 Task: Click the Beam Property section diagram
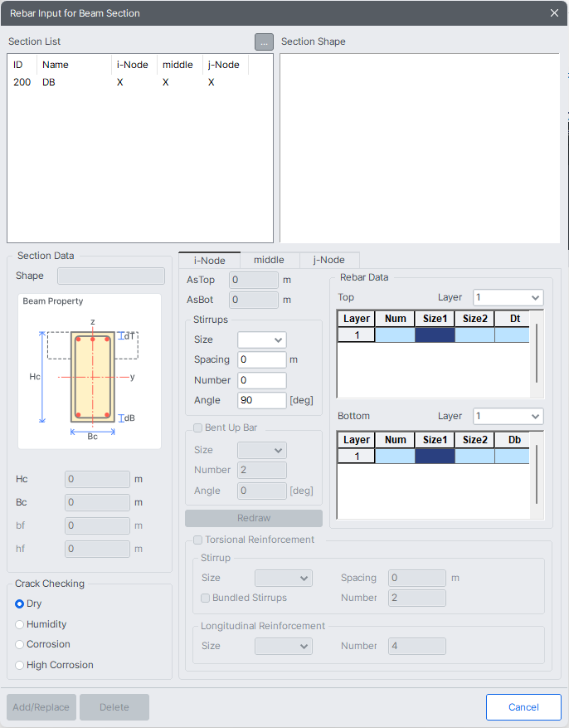pos(90,372)
